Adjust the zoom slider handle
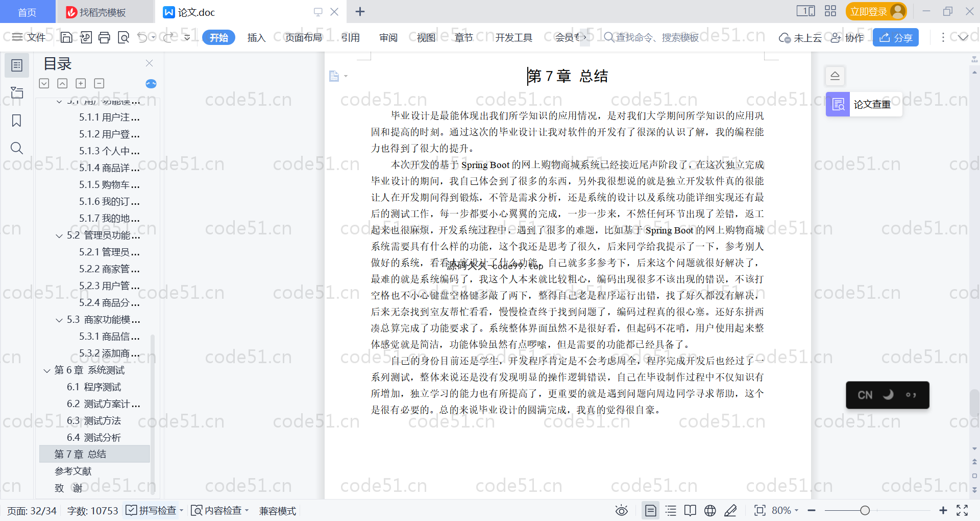Viewport: 980px width, 521px height. [865, 510]
